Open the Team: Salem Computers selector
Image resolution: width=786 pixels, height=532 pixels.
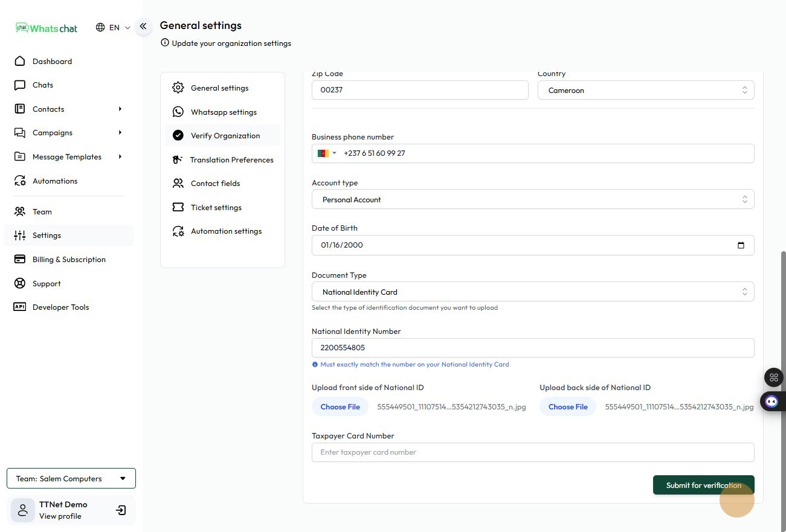click(x=71, y=479)
